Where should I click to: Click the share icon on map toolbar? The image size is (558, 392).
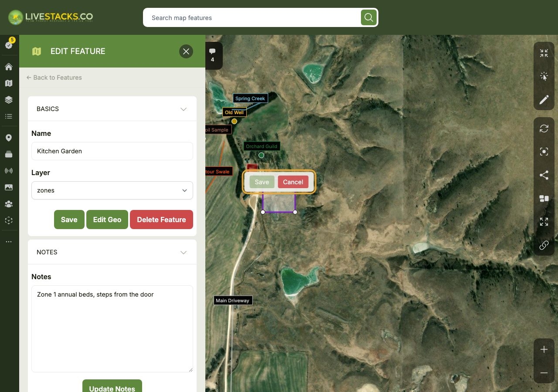pos(544,175)
